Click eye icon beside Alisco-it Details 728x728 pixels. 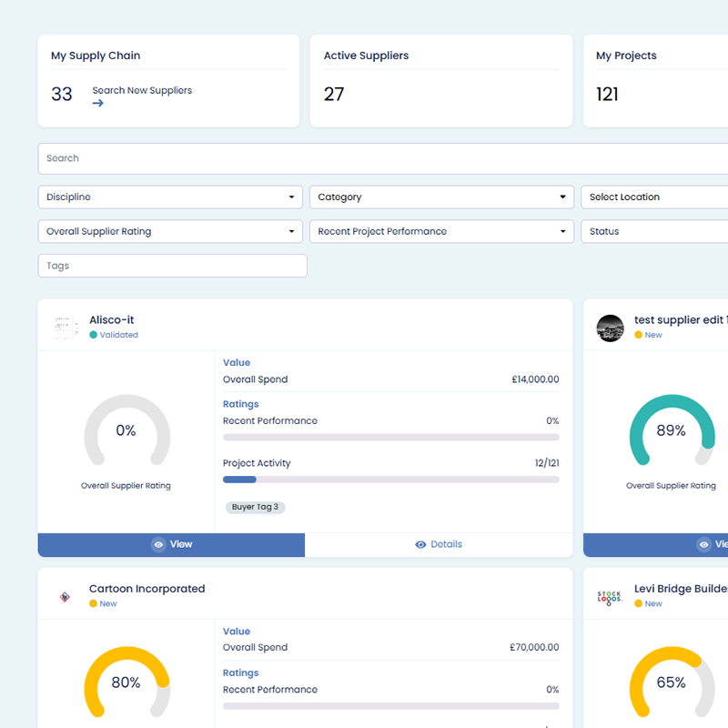click(420, 544)
